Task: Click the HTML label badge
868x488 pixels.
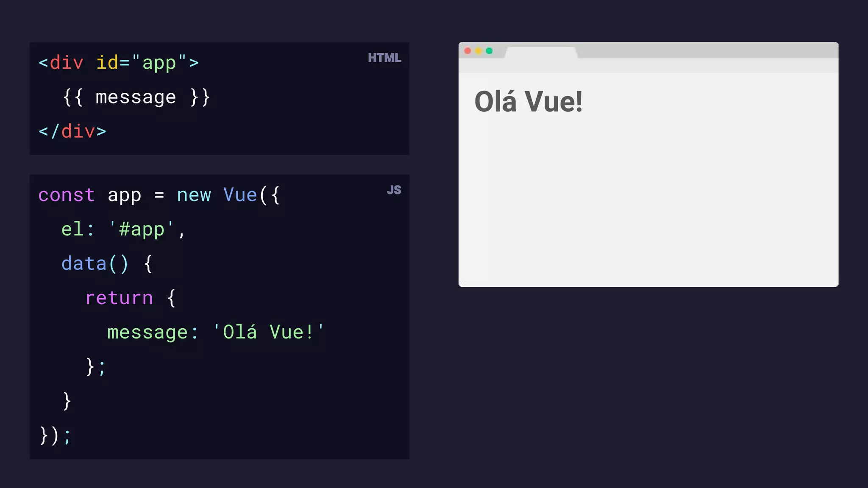Action: (x=384, y=58)
